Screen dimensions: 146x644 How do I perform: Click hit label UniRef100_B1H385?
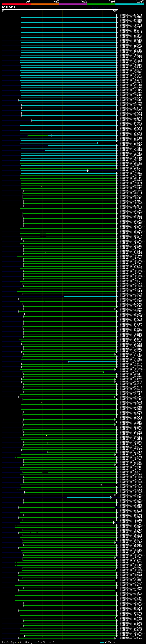131,206
